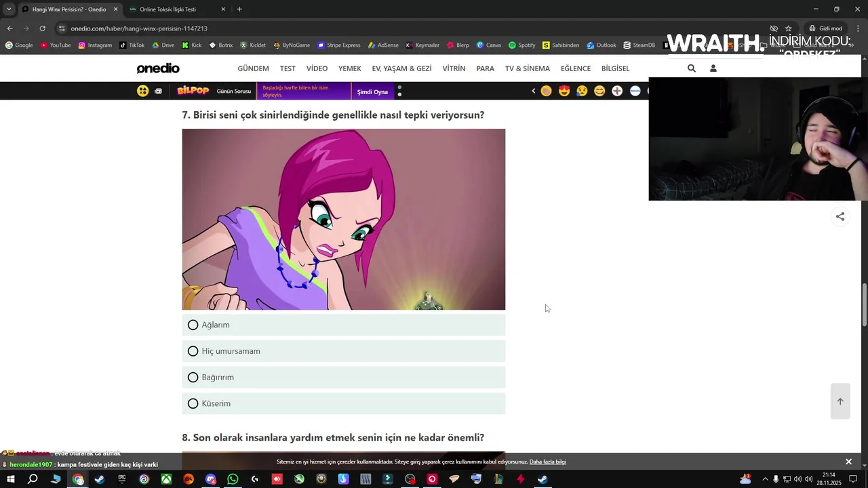Open the BİLGİSEL menu item
This screenshot has width=868, height=488.
point(615,68)
